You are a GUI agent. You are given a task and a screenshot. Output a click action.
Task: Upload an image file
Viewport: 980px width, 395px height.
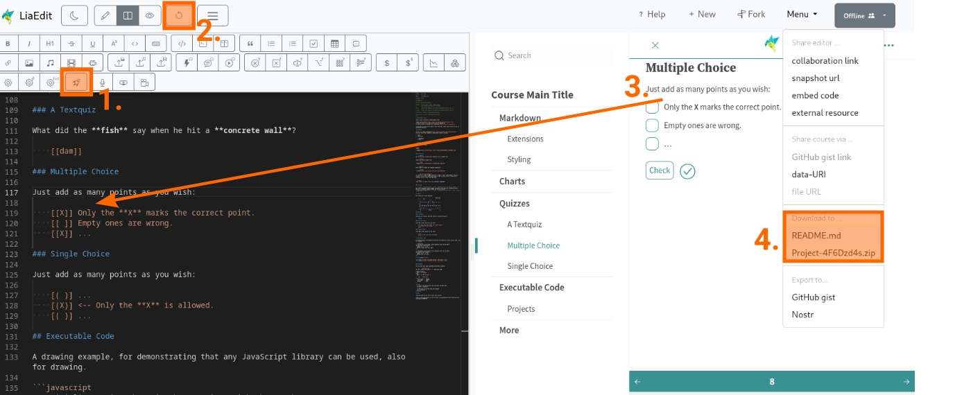click(x=119, y=63)
